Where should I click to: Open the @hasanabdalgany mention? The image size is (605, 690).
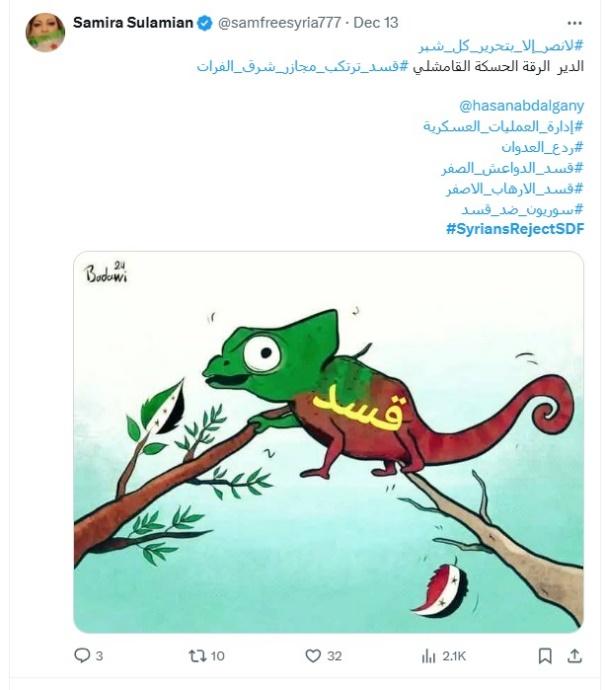pos(521,106)
